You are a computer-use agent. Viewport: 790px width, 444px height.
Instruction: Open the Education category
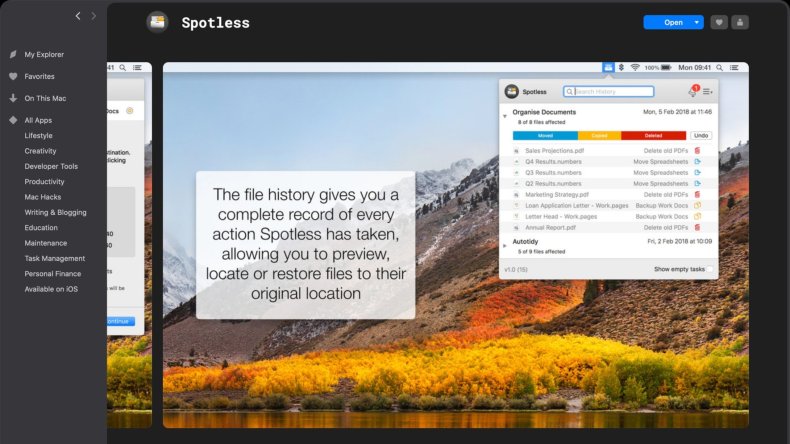(x=41, y=228)
